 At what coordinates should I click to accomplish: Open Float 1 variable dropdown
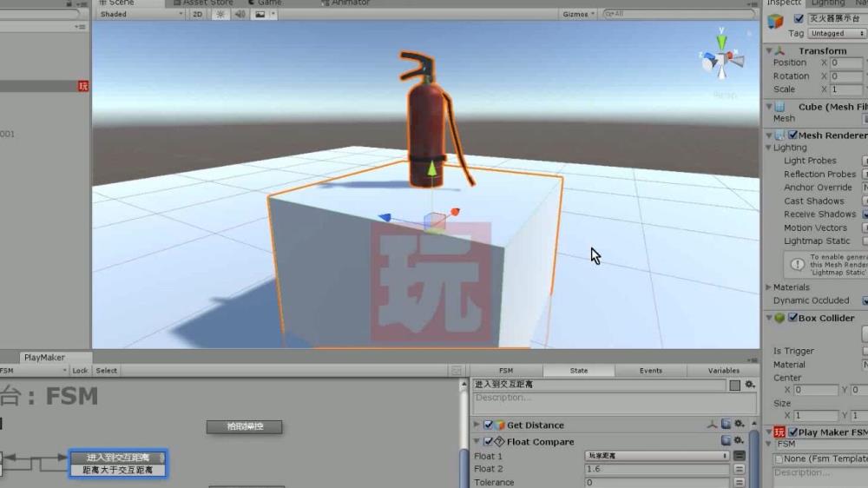point(657,456)
